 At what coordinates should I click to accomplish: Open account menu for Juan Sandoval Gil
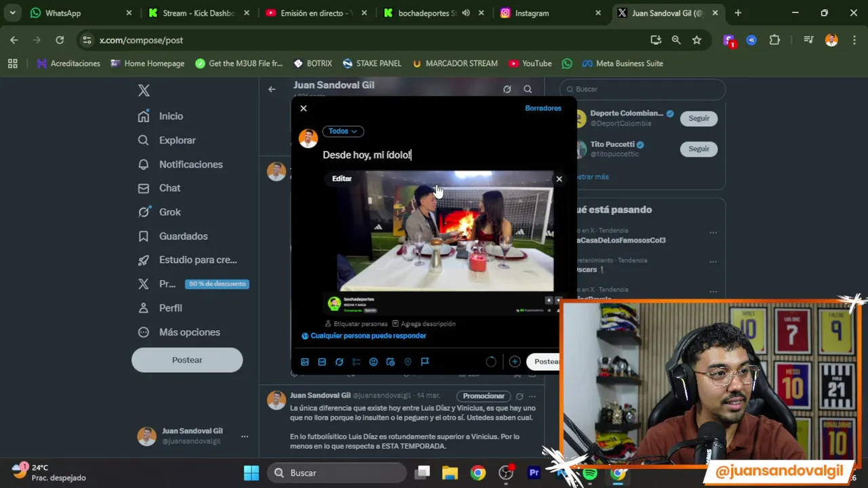pyautogui.click(x=193, y=436)
